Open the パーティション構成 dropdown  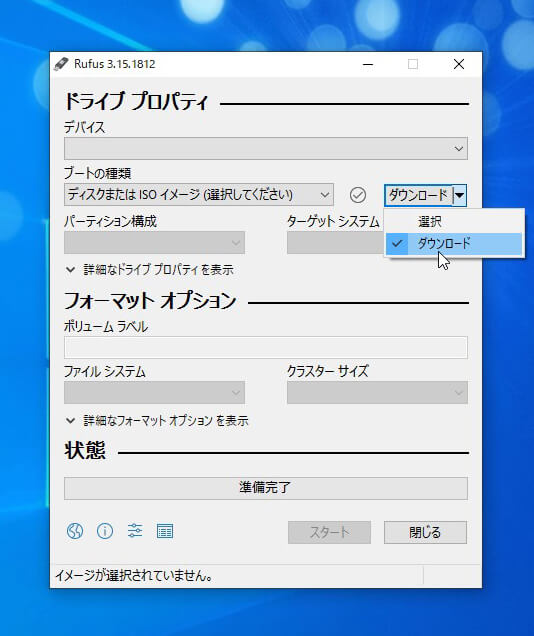tap(154, 243)
